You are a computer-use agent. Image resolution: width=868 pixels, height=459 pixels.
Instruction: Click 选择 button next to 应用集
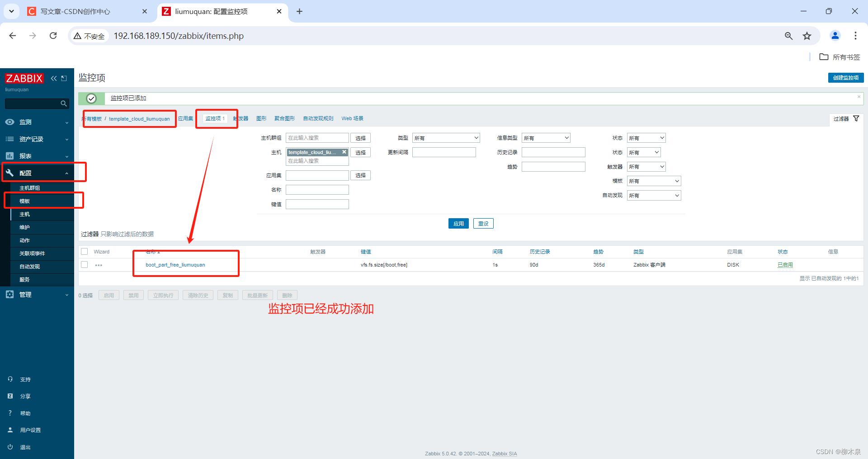[360, 175]
